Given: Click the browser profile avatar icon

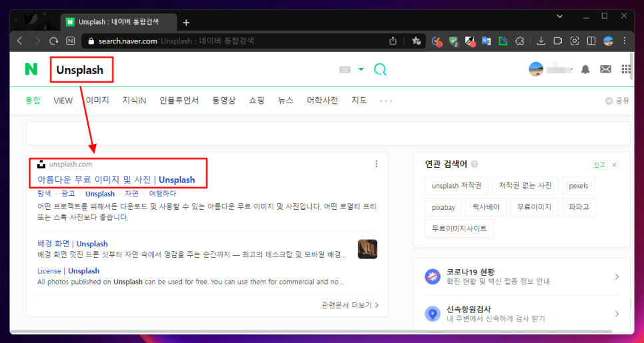Looking at the screenshot, I should coord(608,41).
